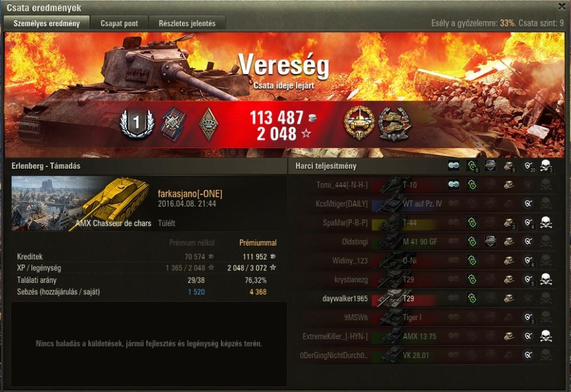Click the skull icon on SpaMar row
This screenshot has height=392, width=571.
(x=546, y=222)
